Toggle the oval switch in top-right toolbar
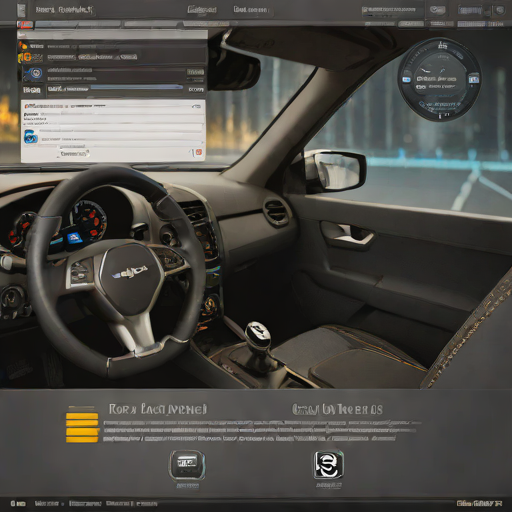The height and width of the screenshot is (512, 512). tap(437, 10)
